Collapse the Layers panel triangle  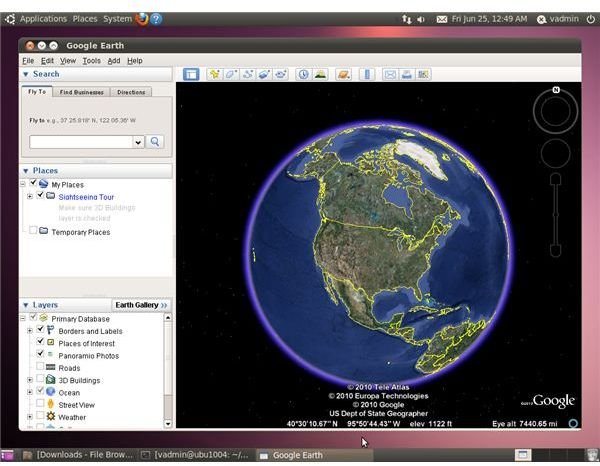coord(26,305)
